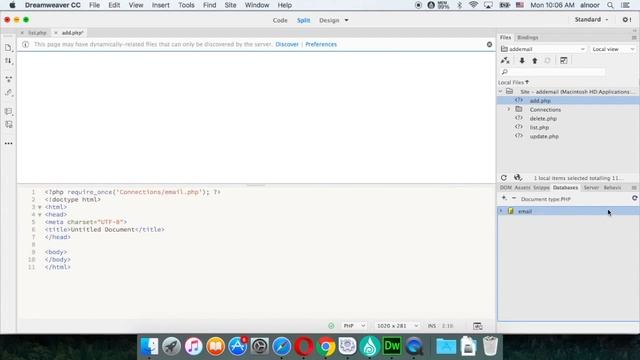Click the info icon in notification bar
640x360 pixels.
pyautogui.click(x=25, y=44)
